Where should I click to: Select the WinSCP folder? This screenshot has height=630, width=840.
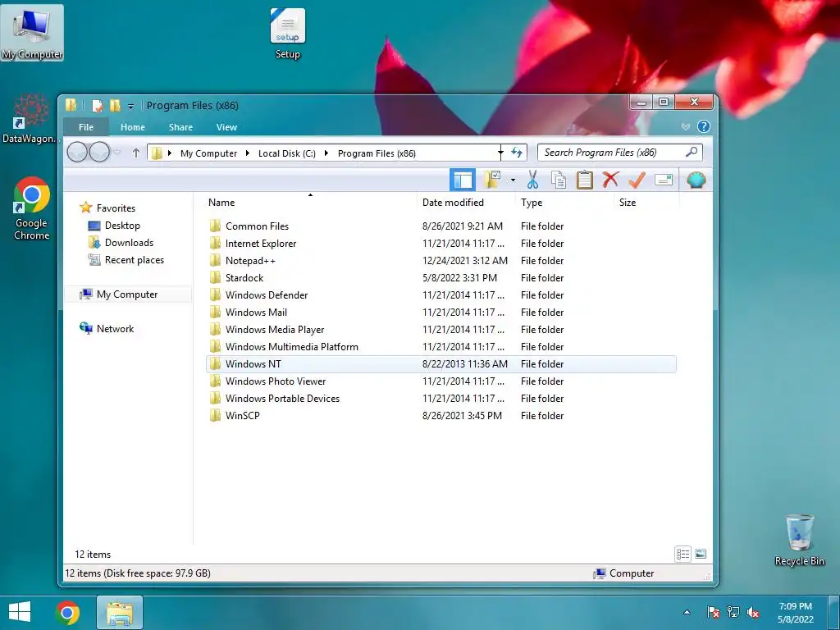tap(441, 415)
